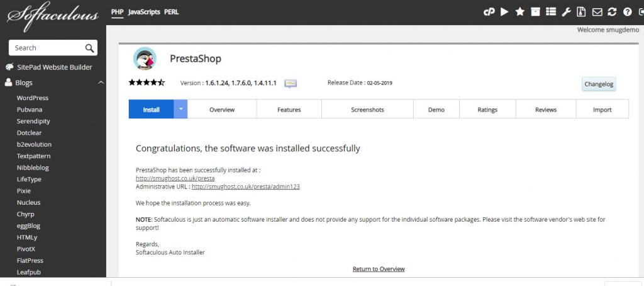Viewport: 644px width, 286px height.
Task: Open the Screenshots tab
Action: click(367, 110)
